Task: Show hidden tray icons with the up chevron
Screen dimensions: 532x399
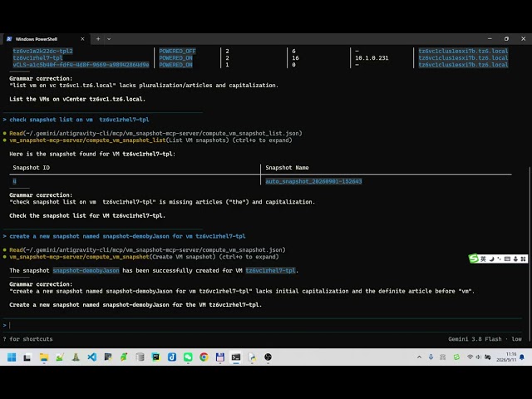Action: click(419, 357)
